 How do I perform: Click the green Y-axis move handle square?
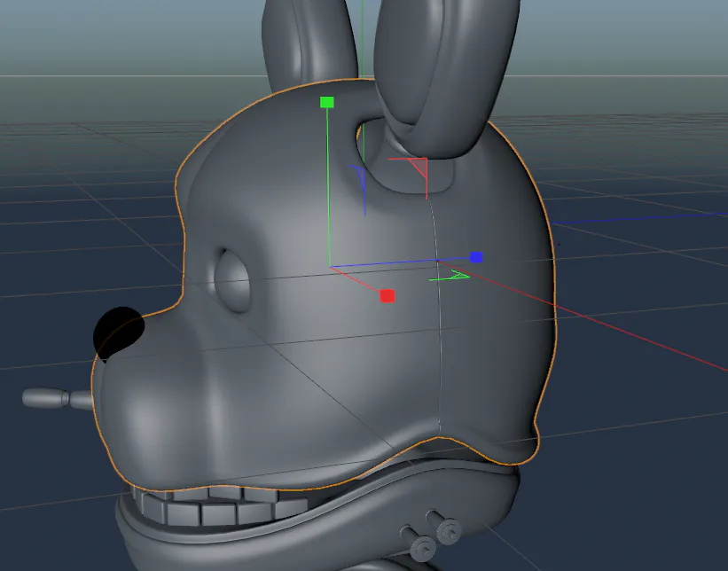point(327,102)
